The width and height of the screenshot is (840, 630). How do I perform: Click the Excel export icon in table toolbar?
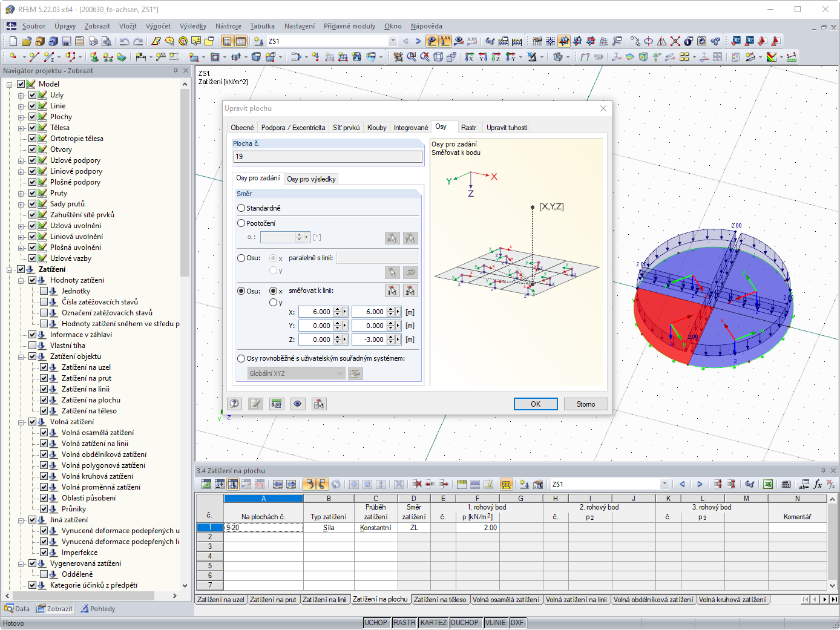pos(768,484)
